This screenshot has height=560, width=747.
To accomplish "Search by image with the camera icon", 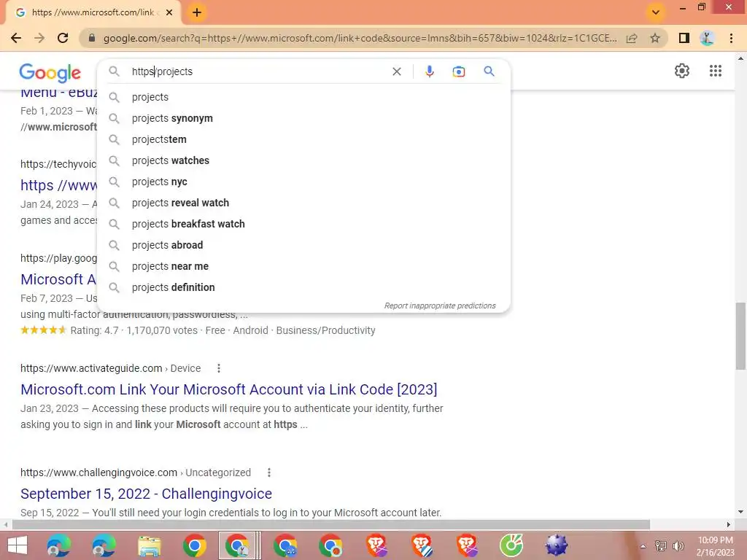I will (459, 71).
